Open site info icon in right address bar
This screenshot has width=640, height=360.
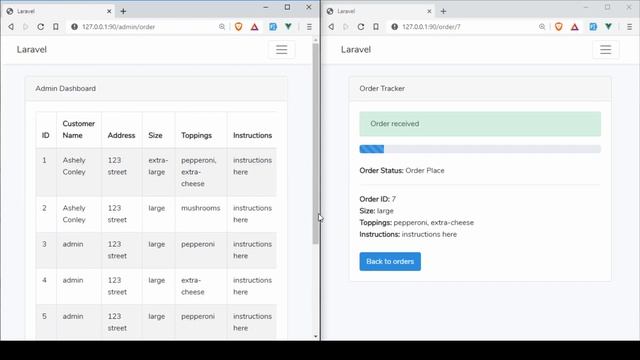pos(394,27)
